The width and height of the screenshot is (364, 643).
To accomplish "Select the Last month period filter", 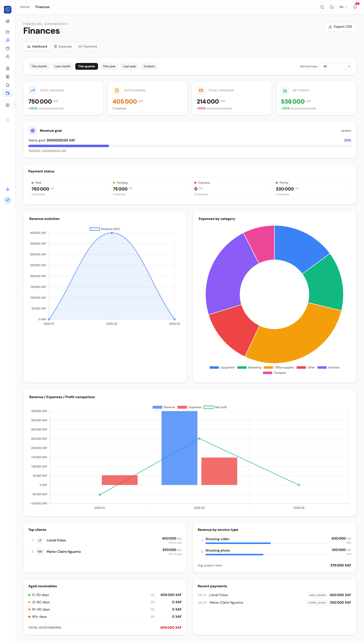I will pyautogui.click(x=62, y=66).
